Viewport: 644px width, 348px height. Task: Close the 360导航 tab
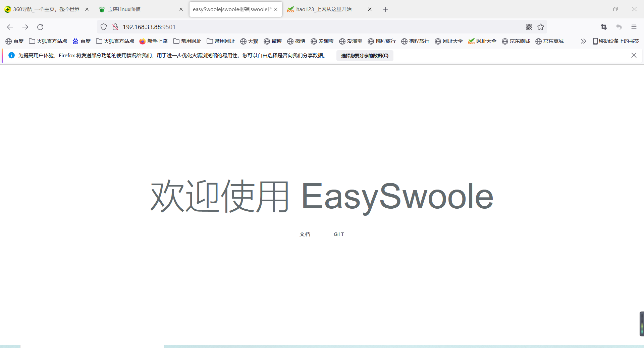pyautogui.click(x=87, y=9)
